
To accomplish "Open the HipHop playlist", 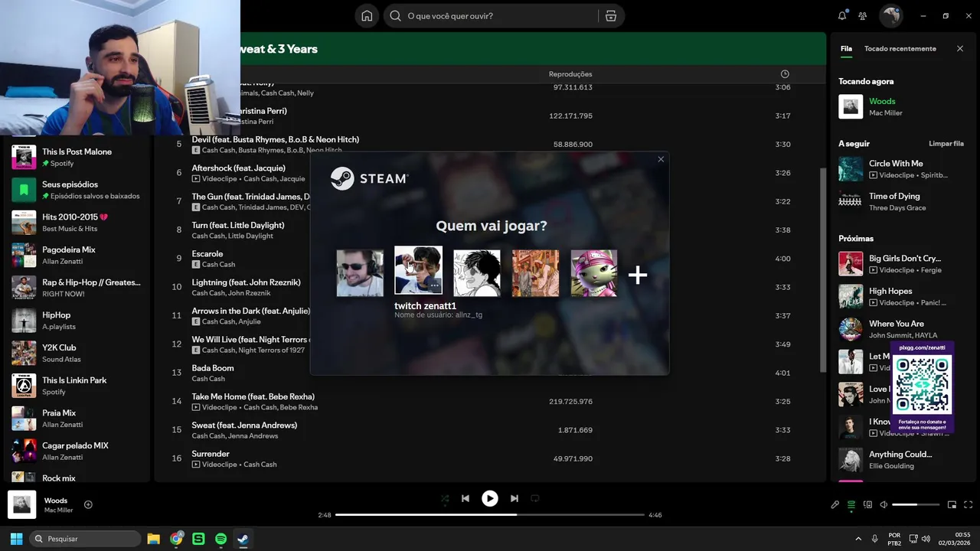I will (x=76, y=320).
